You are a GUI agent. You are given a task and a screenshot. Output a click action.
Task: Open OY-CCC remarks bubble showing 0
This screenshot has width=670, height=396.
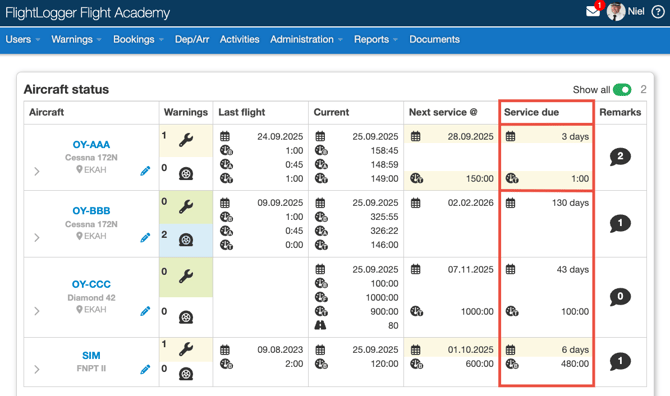click(x=620, y=297)
